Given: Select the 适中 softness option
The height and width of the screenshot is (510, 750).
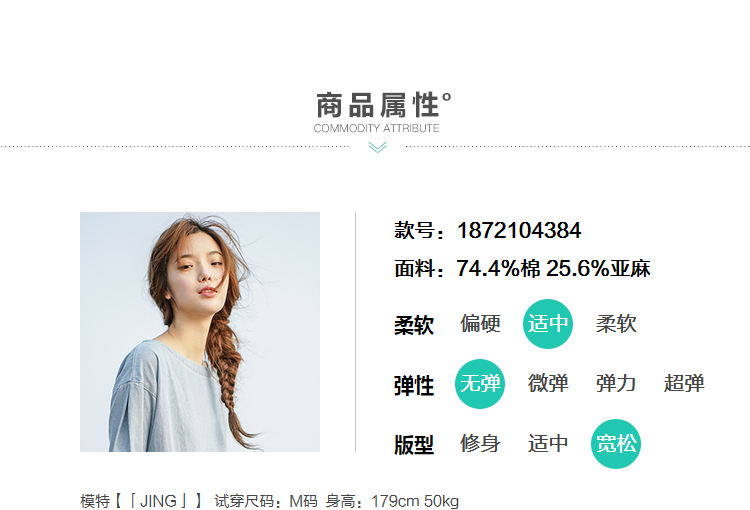Looking at the screenshot, I should coord(548,324).
